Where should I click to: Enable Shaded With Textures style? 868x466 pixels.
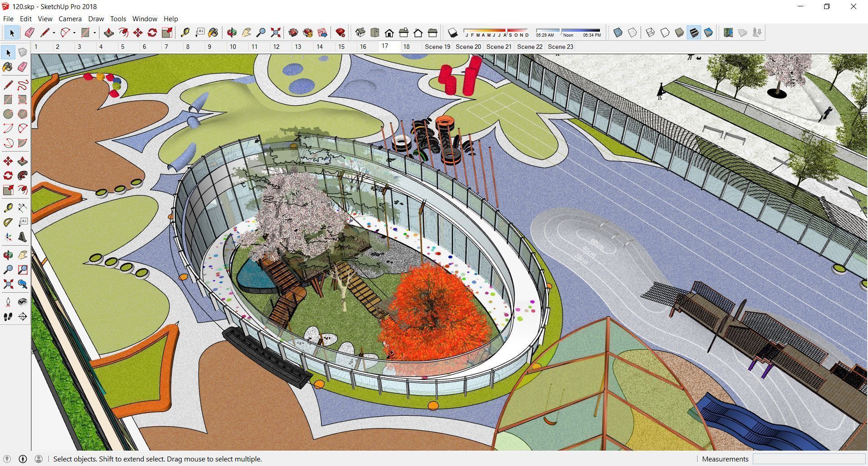coord(694,33)
